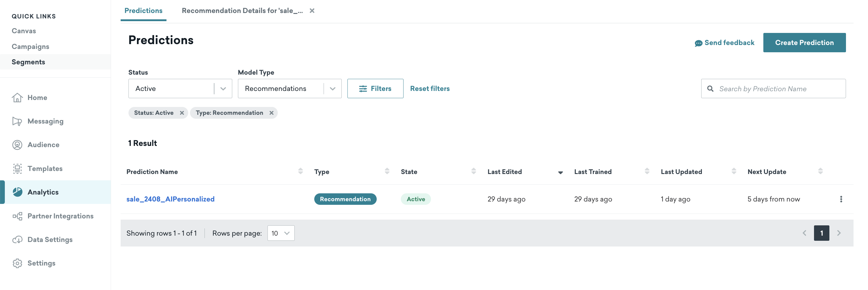This screenshot has width=868, height=290.
Task: Go to the previous results page
Action: 804,233
